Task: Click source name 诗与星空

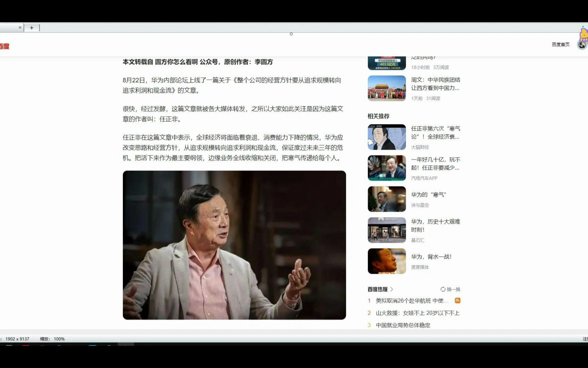Action: tap(420, 205)
